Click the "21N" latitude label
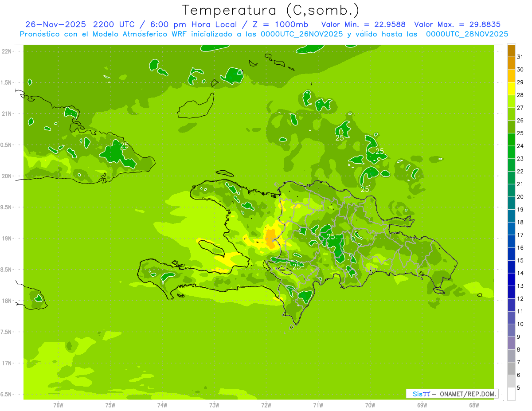The height and width of the screenshot is (411, 532). click(x=7, y=114)
